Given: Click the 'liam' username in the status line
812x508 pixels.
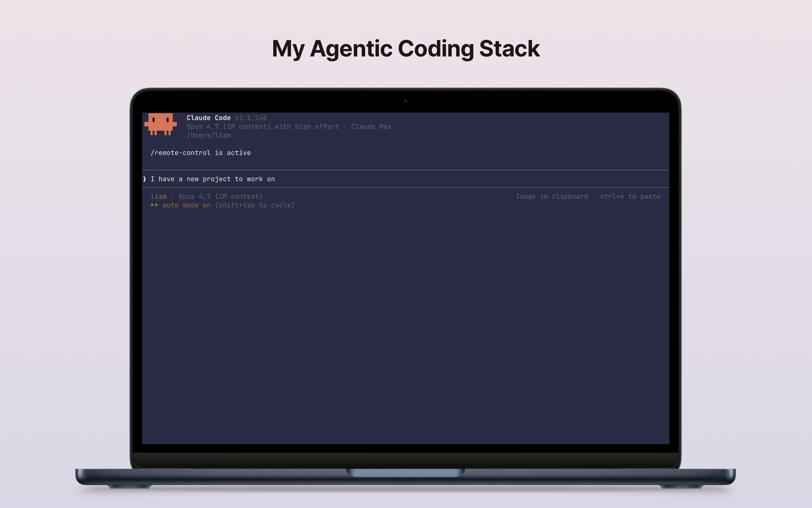Looking at the screenshot, I should [x=158, y=196].
